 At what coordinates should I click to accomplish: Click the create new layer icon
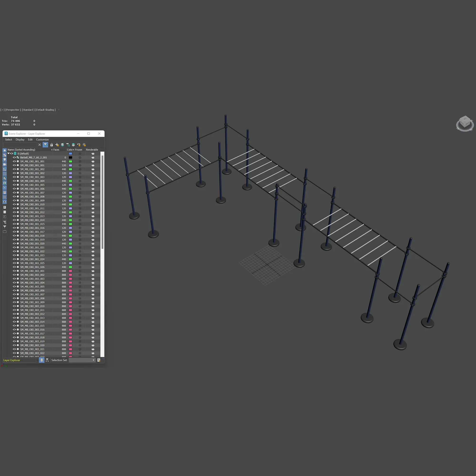[x=57, y=145]
